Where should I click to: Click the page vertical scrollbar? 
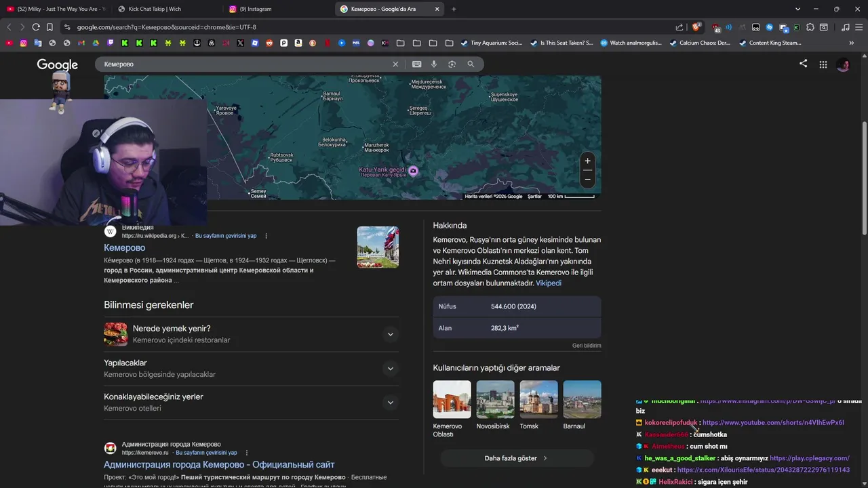(865, 179)
